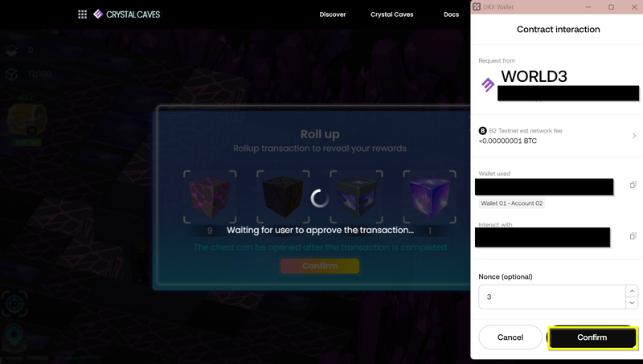Open the apps grid menu icon
The image size is (643, 364).
pyautogui.click(x=83, y=14)
